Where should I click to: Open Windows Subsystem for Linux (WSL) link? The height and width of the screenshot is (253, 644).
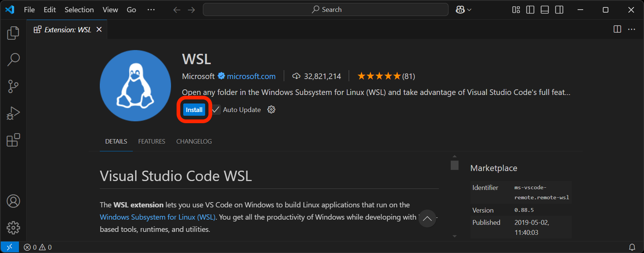pos(158,217)
